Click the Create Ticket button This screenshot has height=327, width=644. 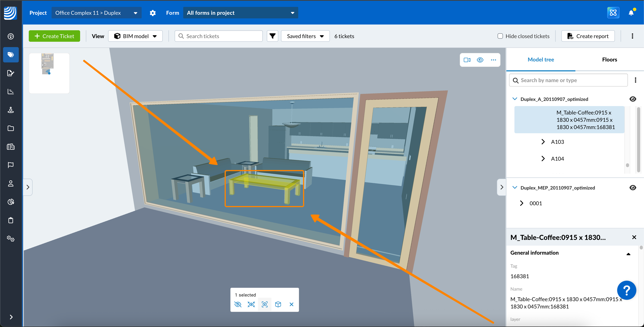click(x=54, y=36)
